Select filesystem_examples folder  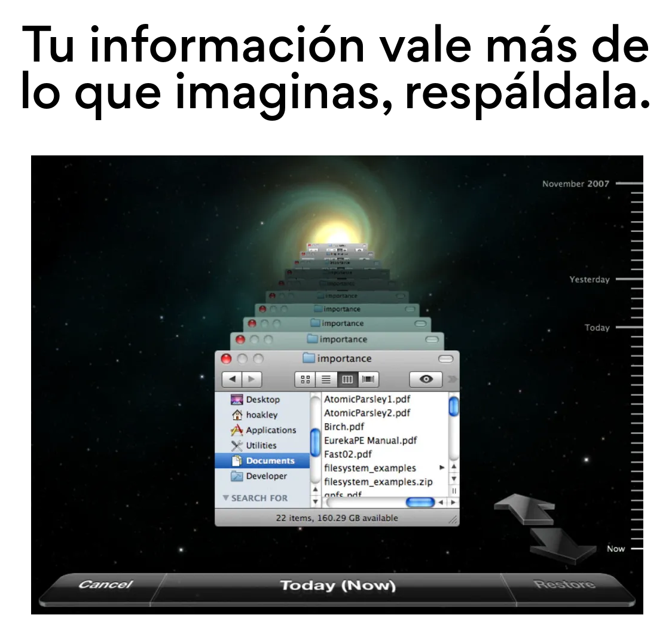coord(370,467)
